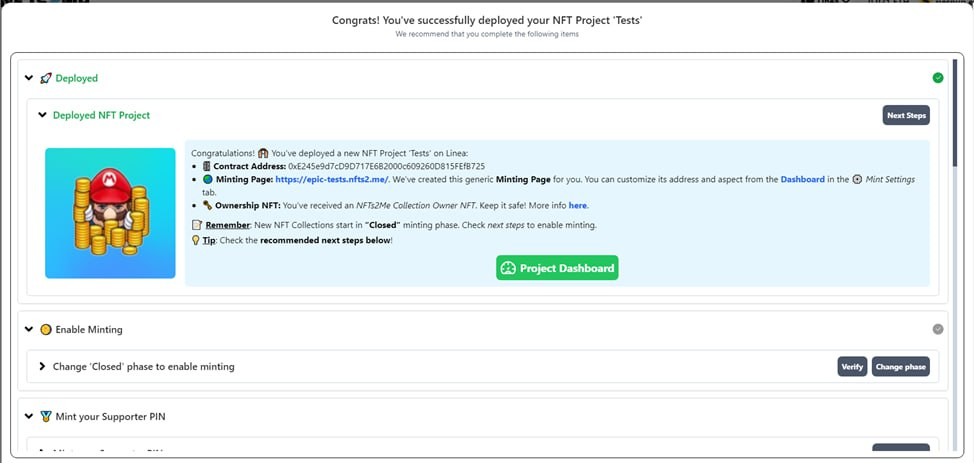Click the medal icon beside Mint your Supporter PIN

pos(45,416)
